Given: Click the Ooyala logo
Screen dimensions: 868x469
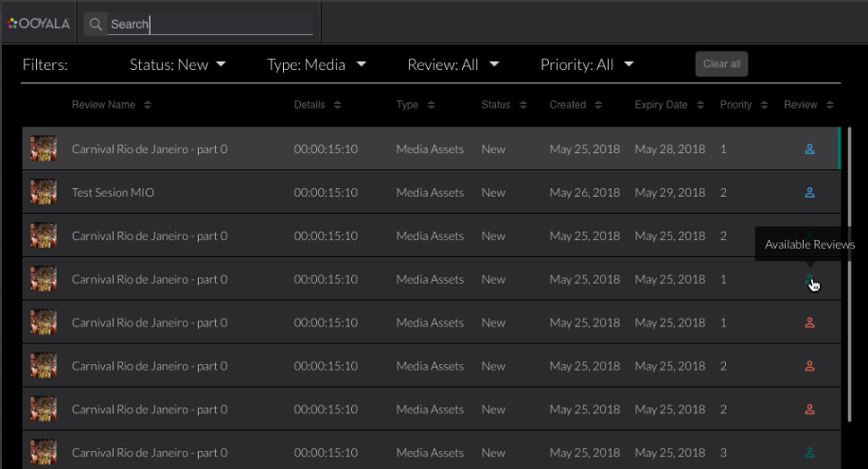Looking at the screenshot, I should click(x=39, y=24).
